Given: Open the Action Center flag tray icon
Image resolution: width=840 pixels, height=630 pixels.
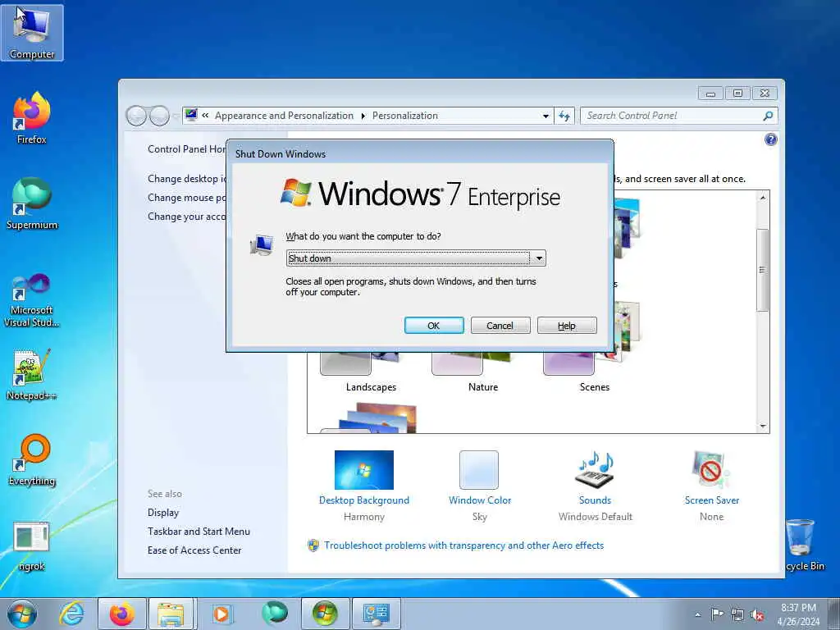Looking at the screenshot, I should (x=717, y=614).
